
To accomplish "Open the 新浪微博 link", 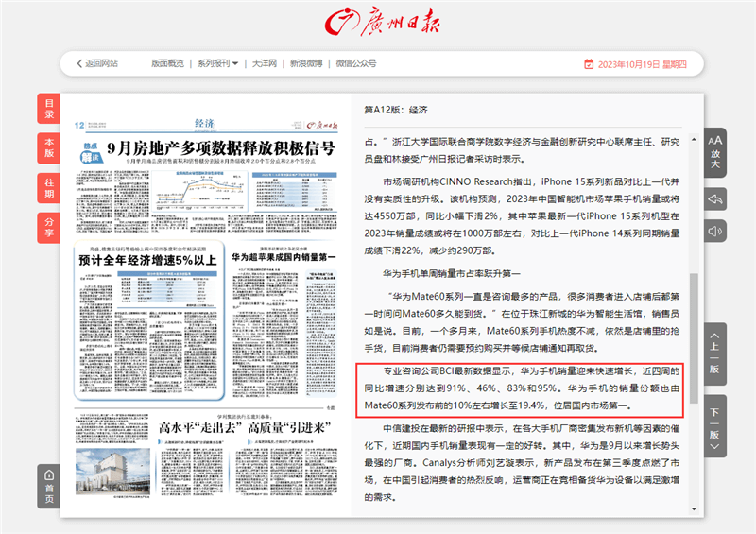I will pos(307,64).
